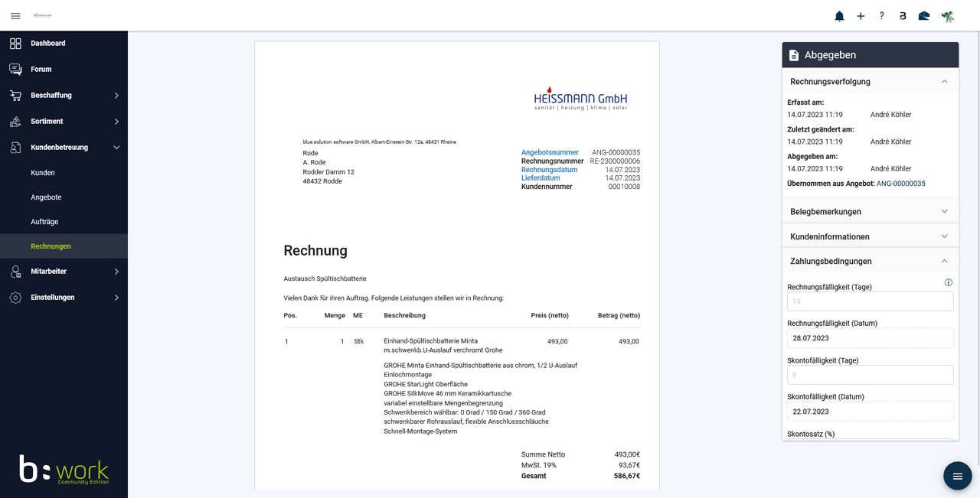Click the Beschreibung column header
Image resolution: width=980 pixels, height=498 pixels.
tap(404, 315)
